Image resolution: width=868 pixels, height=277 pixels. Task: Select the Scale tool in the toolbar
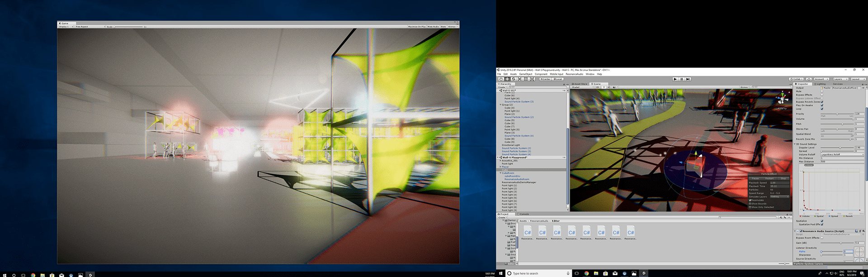click(x=519, y=79)
